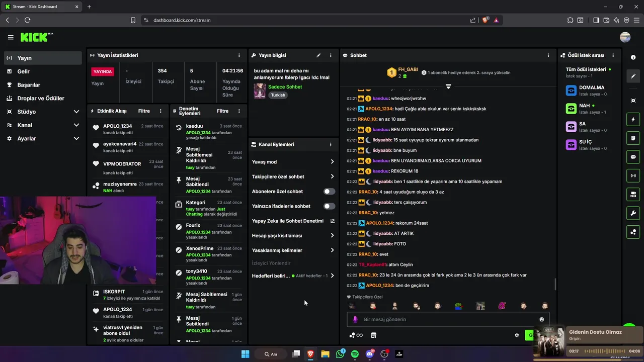Open channel points infinity icon below chat
Image resolution: width=644 pixels, height=362 pixels.
(356, 335)
